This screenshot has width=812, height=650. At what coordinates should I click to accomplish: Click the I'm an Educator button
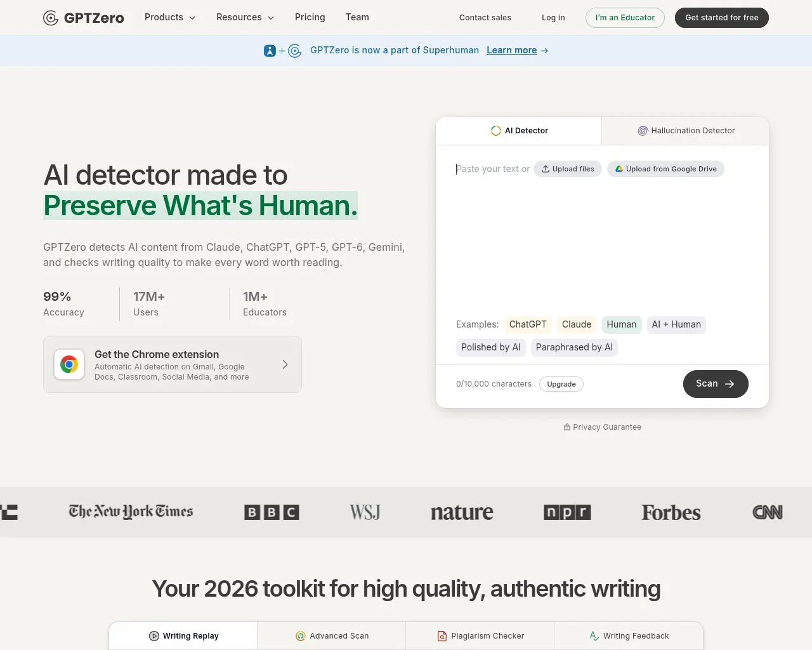tap(625, 18)
